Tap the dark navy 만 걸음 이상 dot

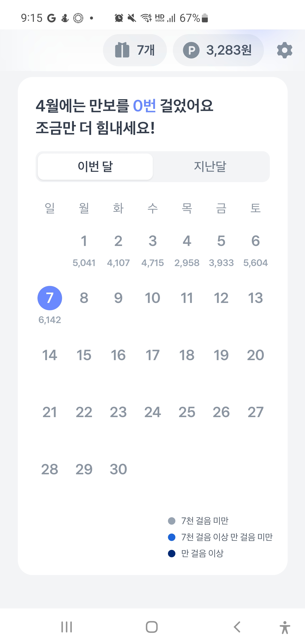click(172, 554)
